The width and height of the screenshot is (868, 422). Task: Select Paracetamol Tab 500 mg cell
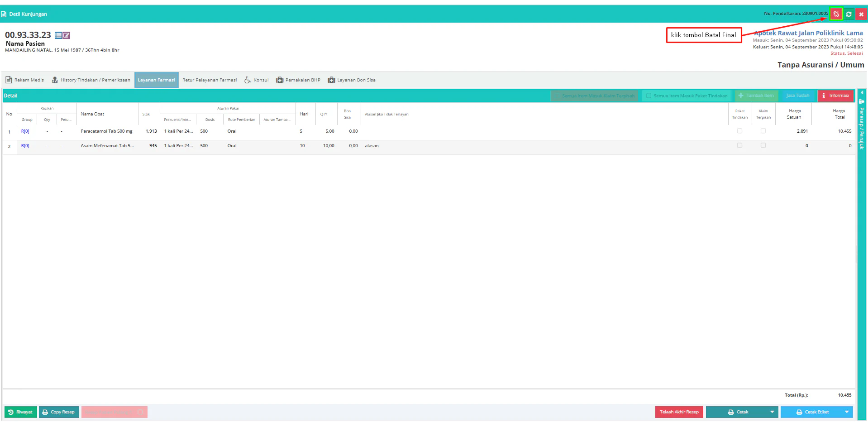(x=107, y=131)
